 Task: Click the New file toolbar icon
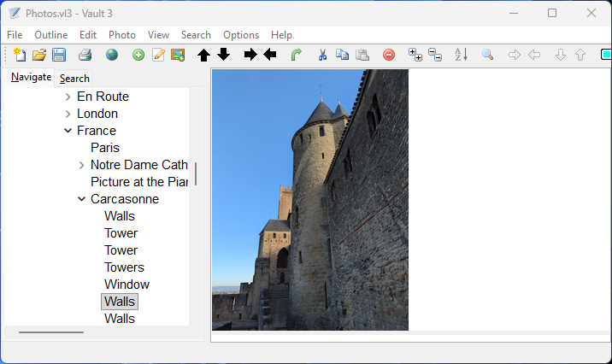tap(20, 55)
